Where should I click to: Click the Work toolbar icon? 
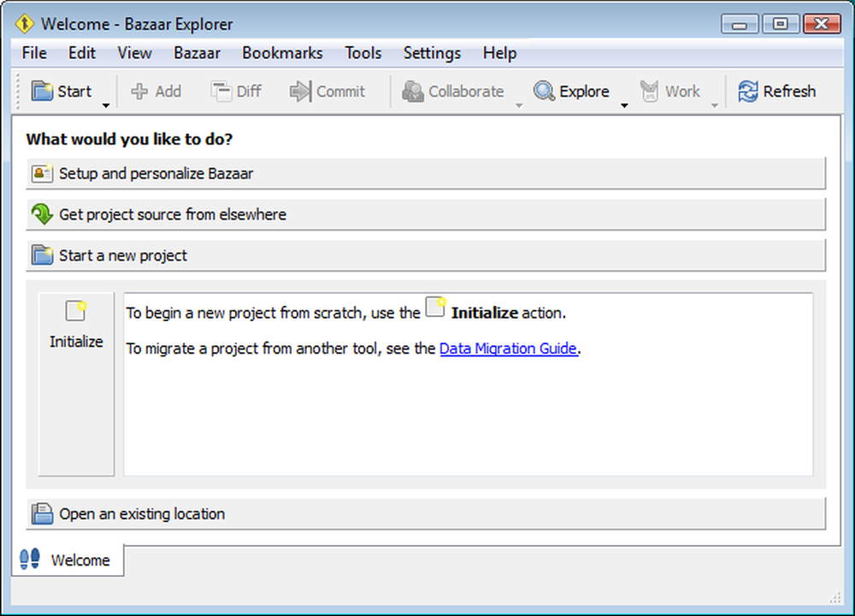650,91
